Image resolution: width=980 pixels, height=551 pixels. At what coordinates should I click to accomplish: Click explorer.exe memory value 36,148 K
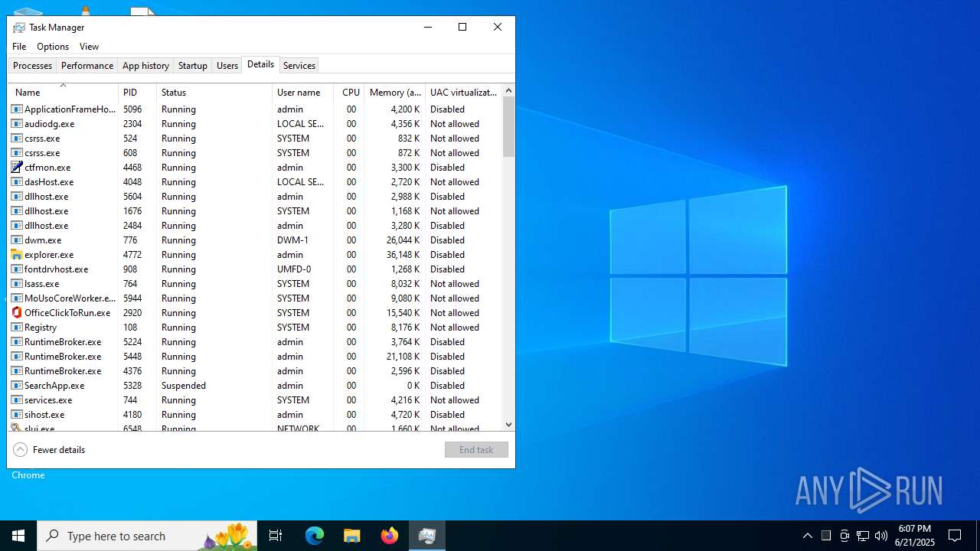(403, 254)
